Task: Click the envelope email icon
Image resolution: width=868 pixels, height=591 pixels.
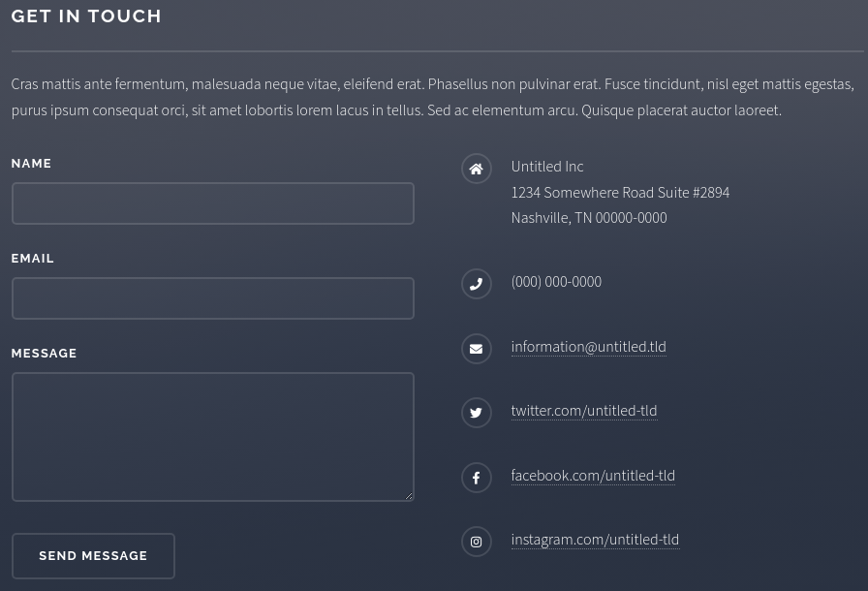Action: coord(476,349)
